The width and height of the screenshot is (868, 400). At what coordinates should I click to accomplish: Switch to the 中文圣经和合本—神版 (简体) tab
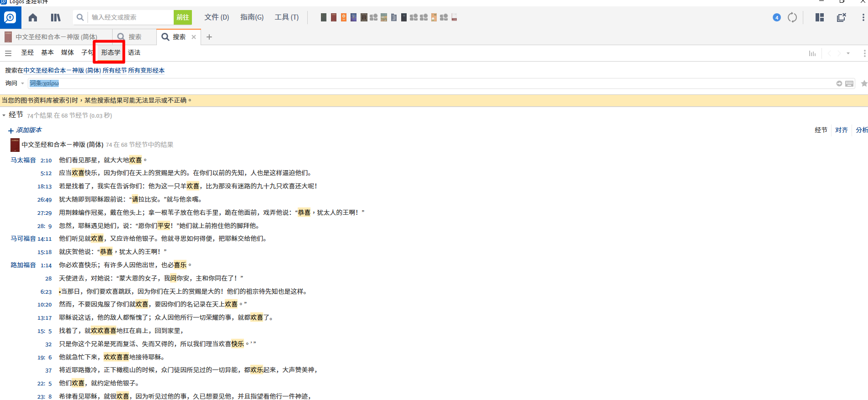(x=56, y=37)
